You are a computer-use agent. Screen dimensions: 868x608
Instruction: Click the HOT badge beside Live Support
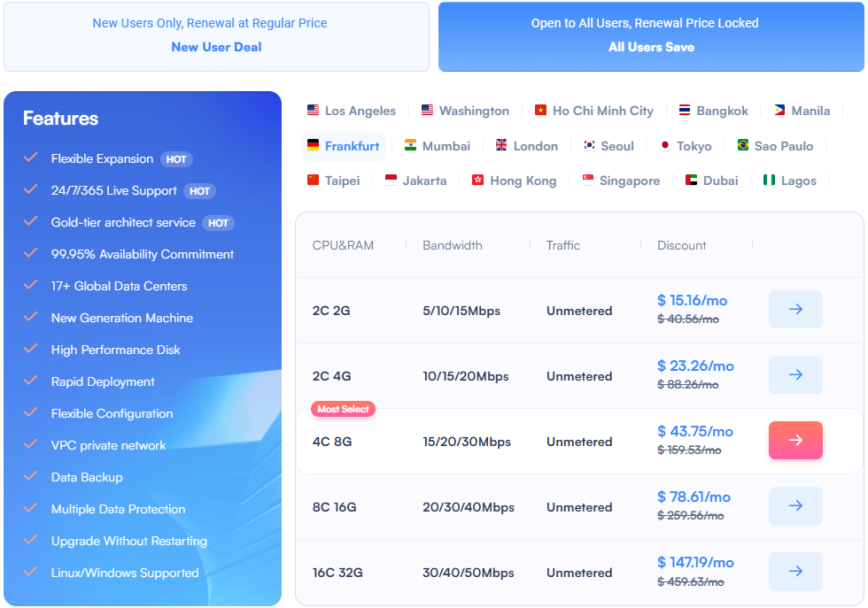[200, 191]
